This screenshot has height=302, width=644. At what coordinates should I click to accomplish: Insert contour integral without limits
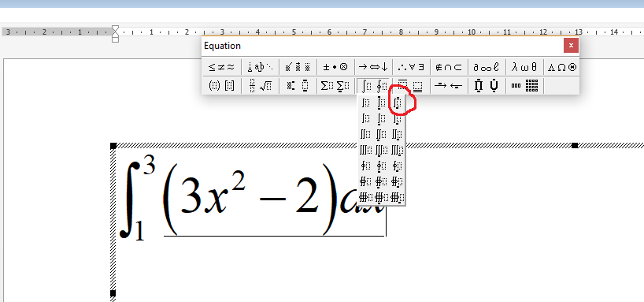tap(365, 166)
